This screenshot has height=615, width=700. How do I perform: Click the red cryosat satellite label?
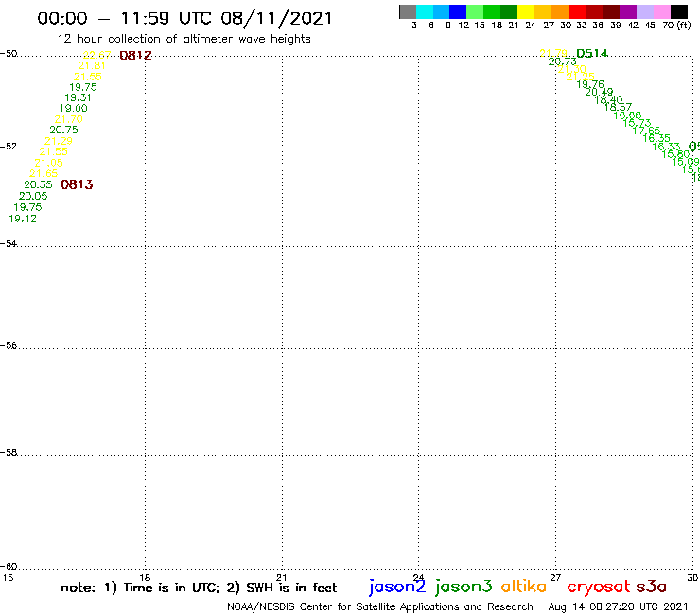tap(599, 587)
